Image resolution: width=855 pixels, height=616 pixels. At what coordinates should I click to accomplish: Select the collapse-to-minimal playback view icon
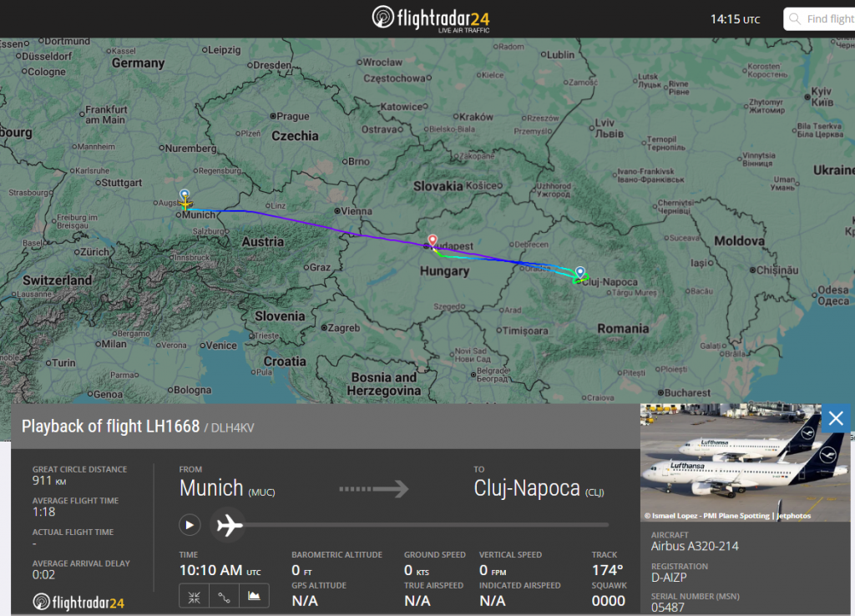[x=194, y=596]
